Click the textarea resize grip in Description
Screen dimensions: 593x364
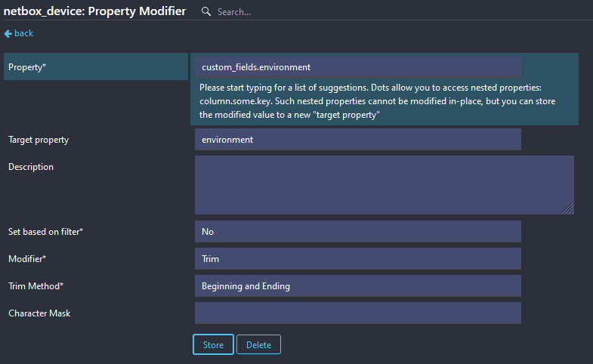[x=567, y=208]
